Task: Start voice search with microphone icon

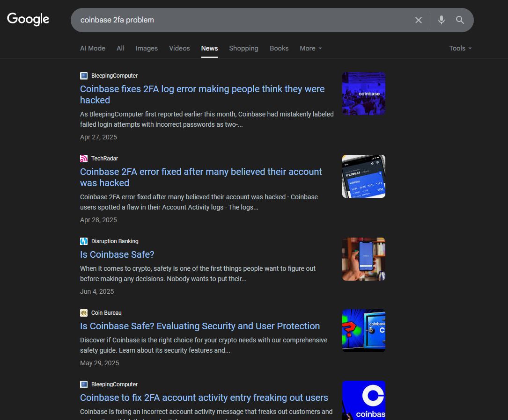Action: click(441, 20)
